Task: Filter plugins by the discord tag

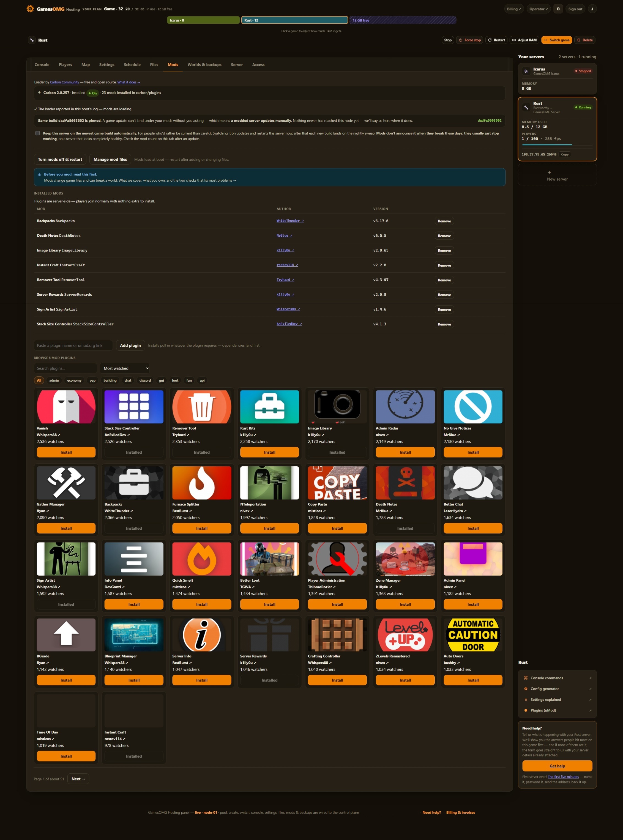Action: click(145, 380)
